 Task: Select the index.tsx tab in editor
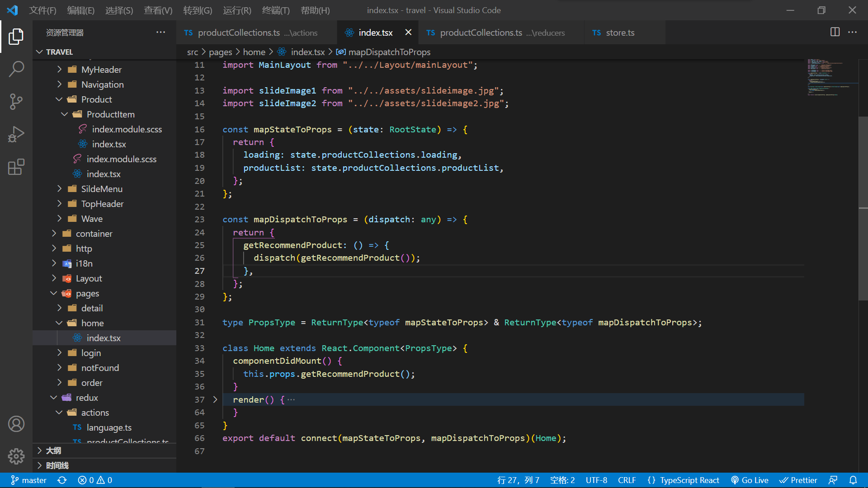pyautogui.click(x=375, y=32)
